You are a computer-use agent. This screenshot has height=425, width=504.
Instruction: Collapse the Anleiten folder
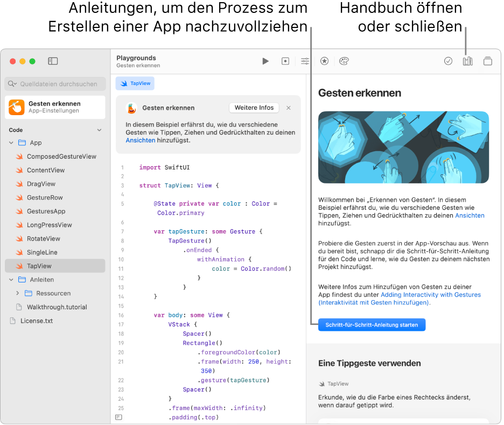pyautogui.click(x=11, y=280)
